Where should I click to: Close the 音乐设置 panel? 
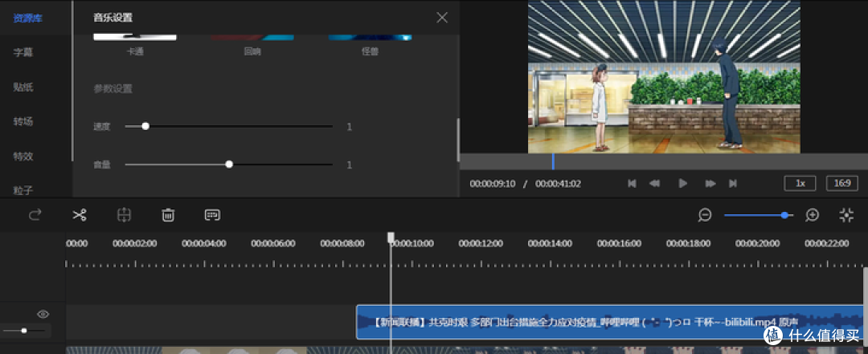click(442, 18)
